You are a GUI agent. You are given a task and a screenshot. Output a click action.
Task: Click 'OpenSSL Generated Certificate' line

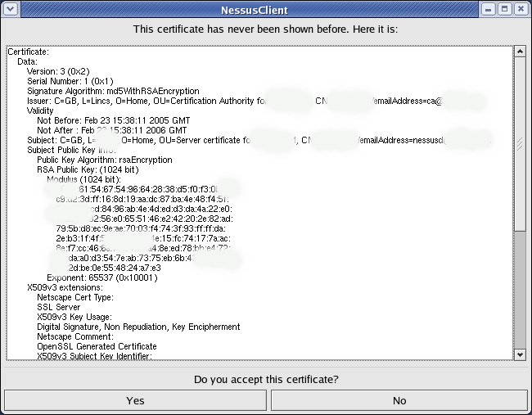pyautogui.click(x=97, y=347)
